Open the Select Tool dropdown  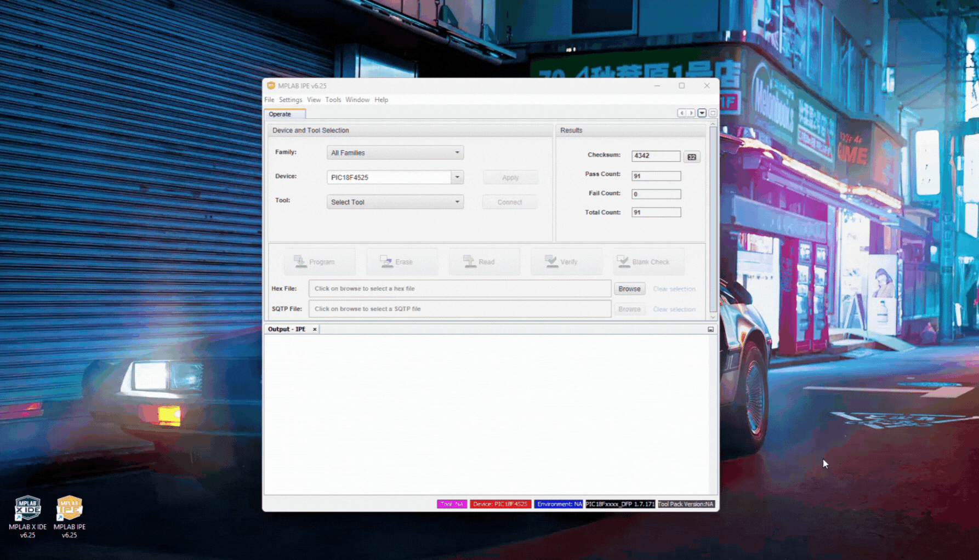[x=457, y=202]
